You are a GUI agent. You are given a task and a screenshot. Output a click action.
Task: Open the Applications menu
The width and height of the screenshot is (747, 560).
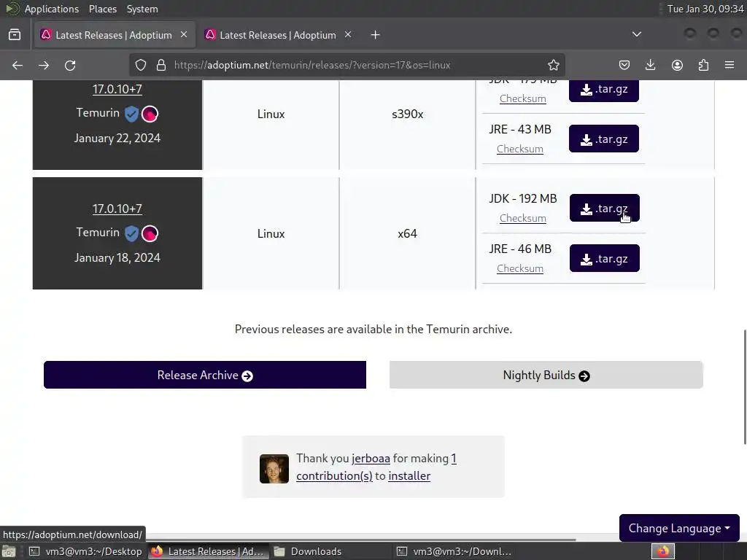coord(52,9)
